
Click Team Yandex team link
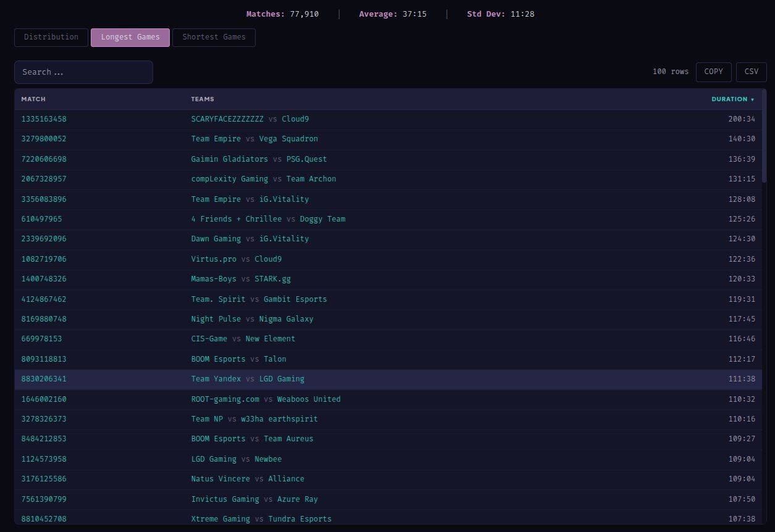point(216,379)
